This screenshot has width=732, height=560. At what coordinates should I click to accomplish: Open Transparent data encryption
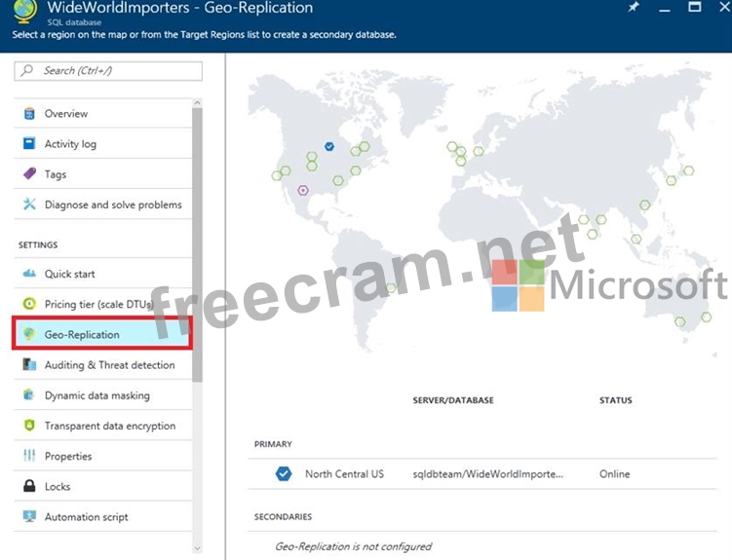click(102, 426)
